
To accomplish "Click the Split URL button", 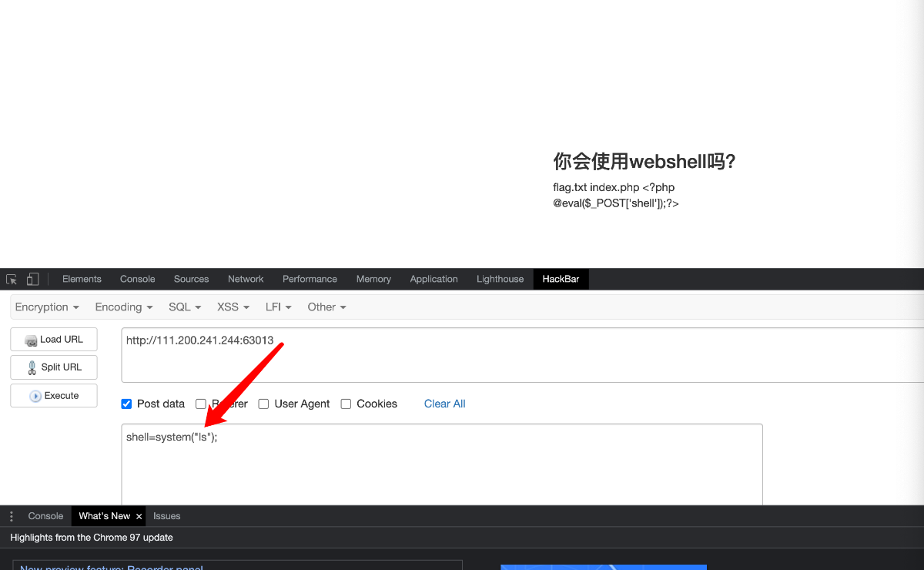I will click(54, 367).
